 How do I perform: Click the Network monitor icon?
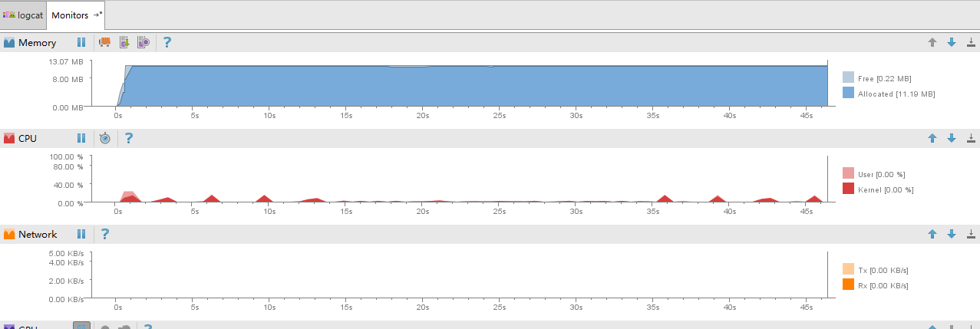click(x=9, y=234)
